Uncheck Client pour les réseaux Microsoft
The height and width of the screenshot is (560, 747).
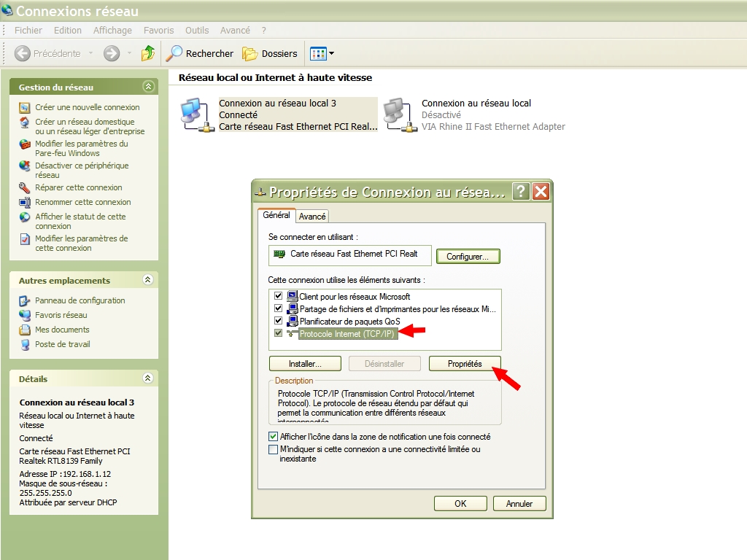(278, 297)
